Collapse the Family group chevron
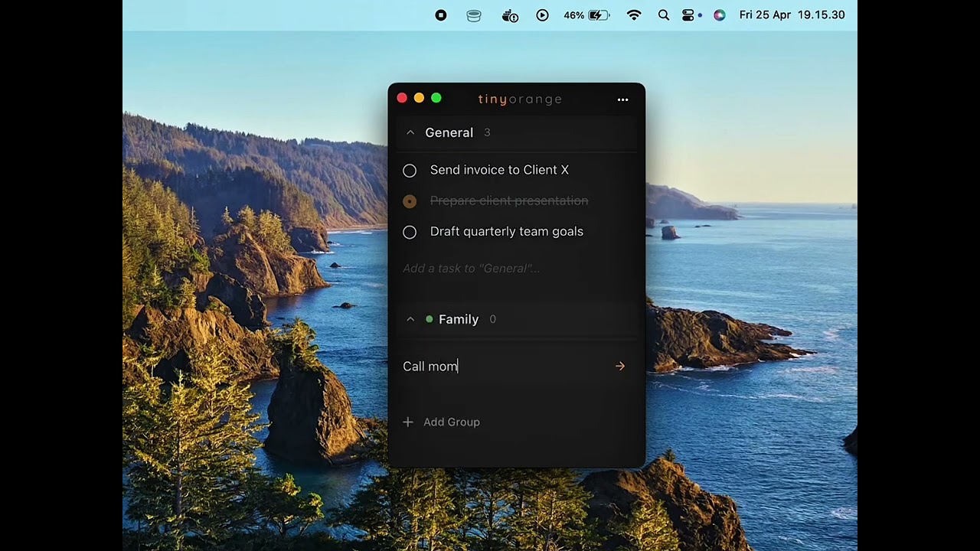The width and height of the screenshot is (980, 551). click(x=410, y=320)
